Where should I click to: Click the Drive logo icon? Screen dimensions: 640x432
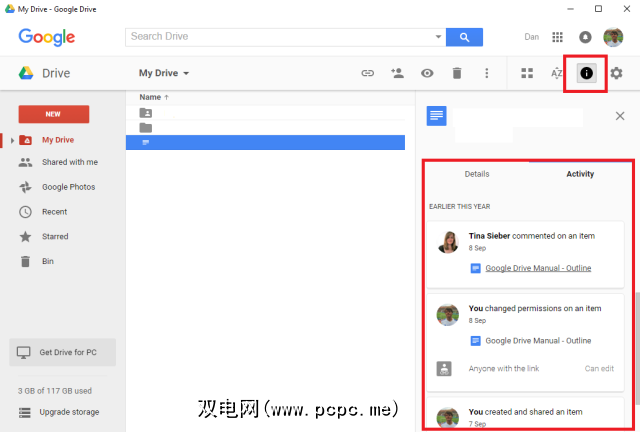[26, 73]
